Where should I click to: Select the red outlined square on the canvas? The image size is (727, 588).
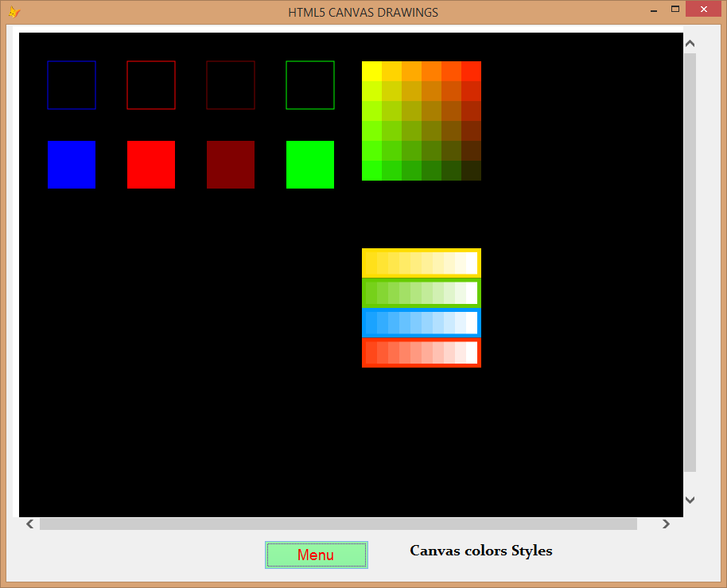[151, 84]
